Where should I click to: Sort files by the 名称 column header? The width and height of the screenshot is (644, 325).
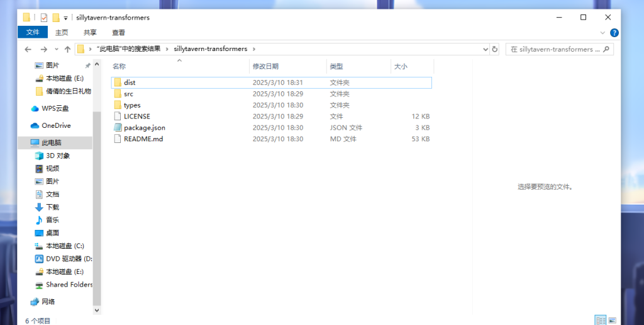click(x=119, y=66)
